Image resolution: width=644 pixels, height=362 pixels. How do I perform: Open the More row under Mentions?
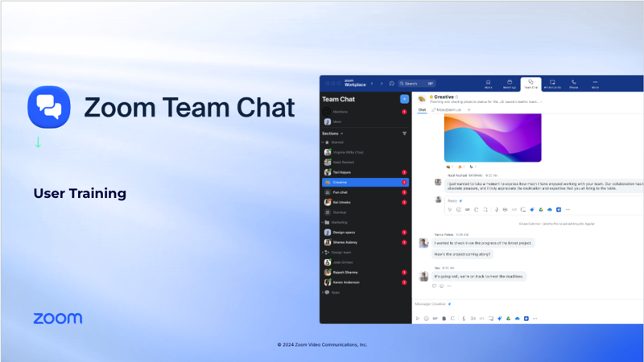click(365, 121)
